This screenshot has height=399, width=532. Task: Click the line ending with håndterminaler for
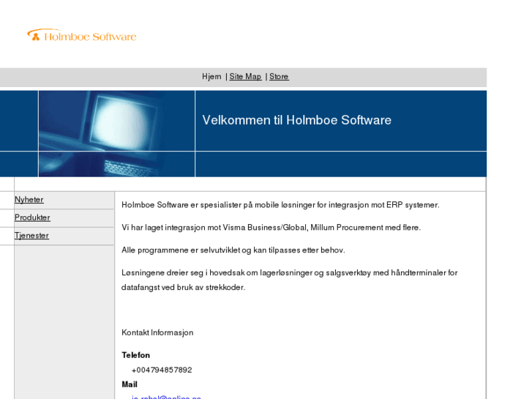pos(289,272)
